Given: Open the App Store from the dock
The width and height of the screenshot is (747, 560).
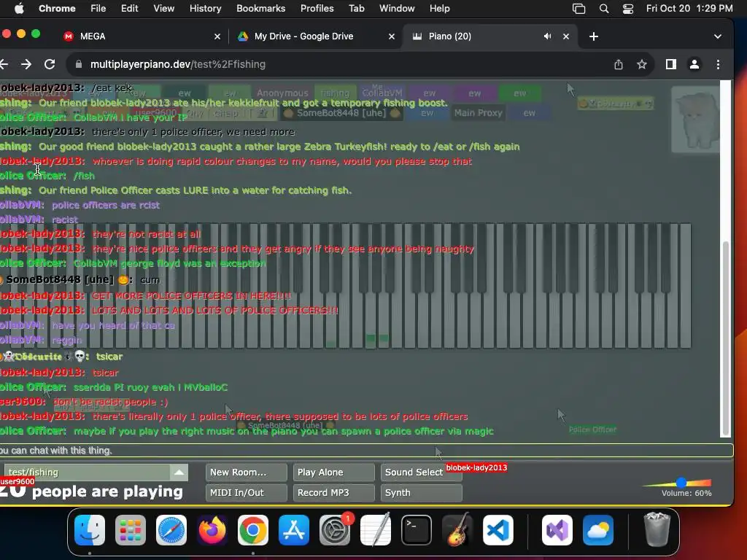Looking at the screenshot, I should [x=294, y=530].
